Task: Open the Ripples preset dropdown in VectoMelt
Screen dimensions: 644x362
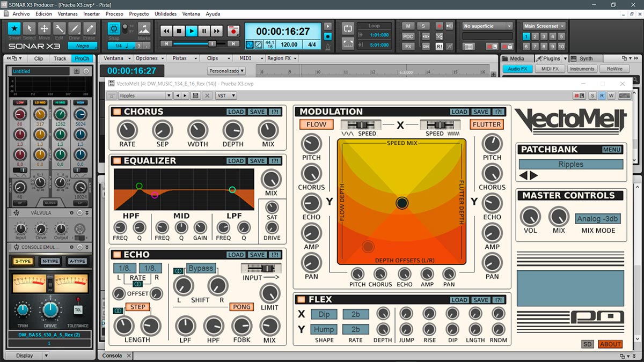Action: 145,95
